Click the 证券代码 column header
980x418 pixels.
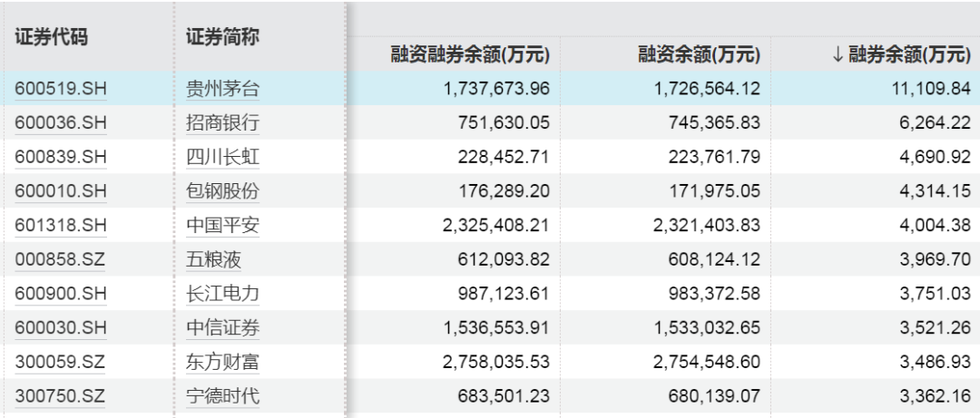(51, 37)
